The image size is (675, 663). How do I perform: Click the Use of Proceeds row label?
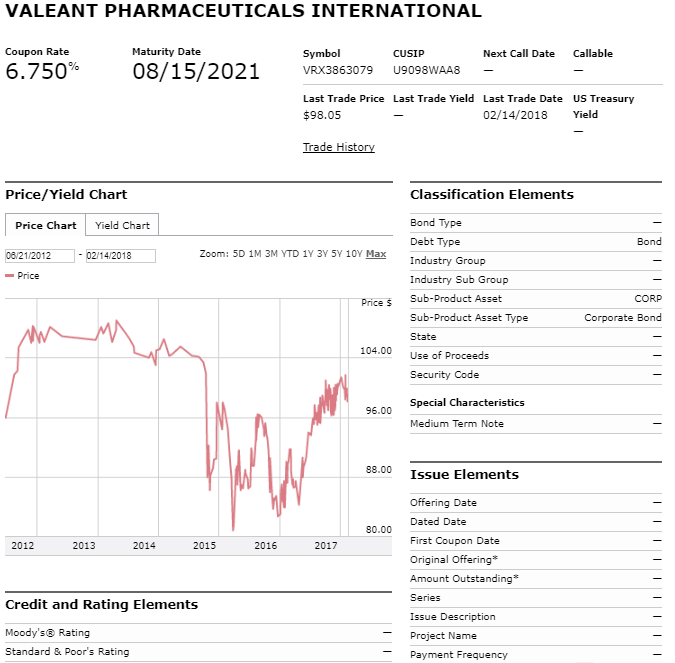click(x=449, y=356)
